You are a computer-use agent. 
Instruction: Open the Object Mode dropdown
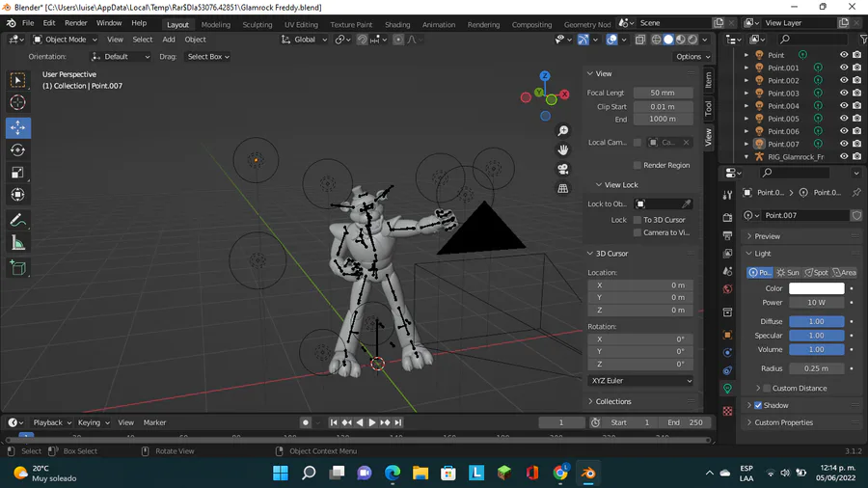point(65,40)
